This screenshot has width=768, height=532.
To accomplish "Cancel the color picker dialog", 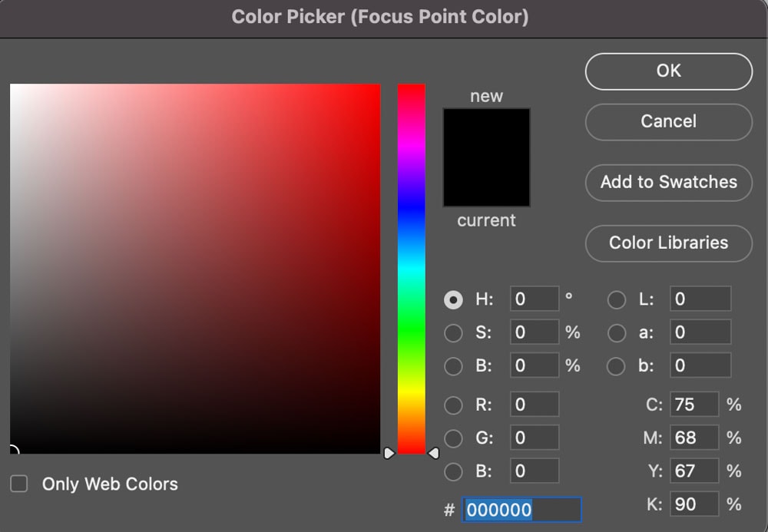I will (x=669, y=122).
